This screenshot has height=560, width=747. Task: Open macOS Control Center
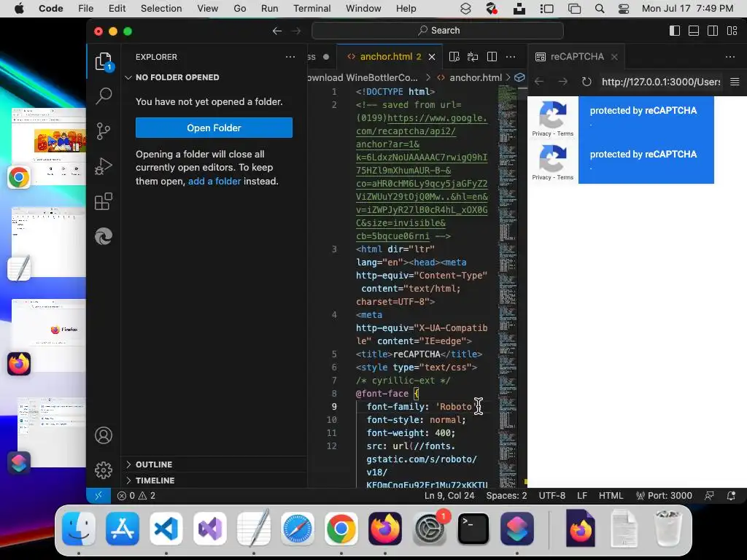click(624, 9)
